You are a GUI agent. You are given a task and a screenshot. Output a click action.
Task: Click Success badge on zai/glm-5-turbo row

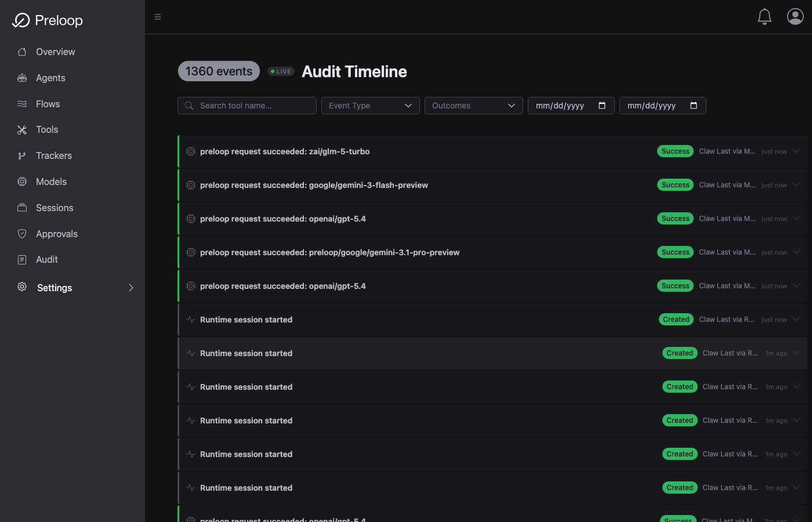pos(675,151)
